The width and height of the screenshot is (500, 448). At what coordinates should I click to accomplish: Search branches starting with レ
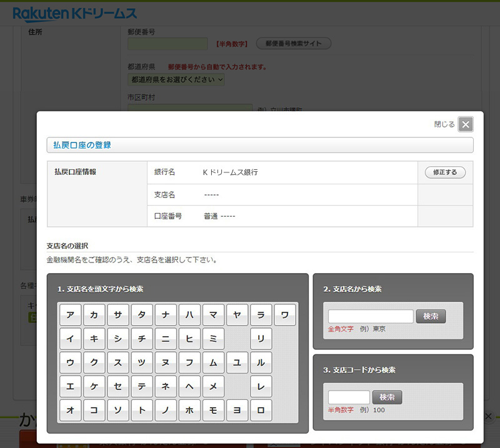261,387
